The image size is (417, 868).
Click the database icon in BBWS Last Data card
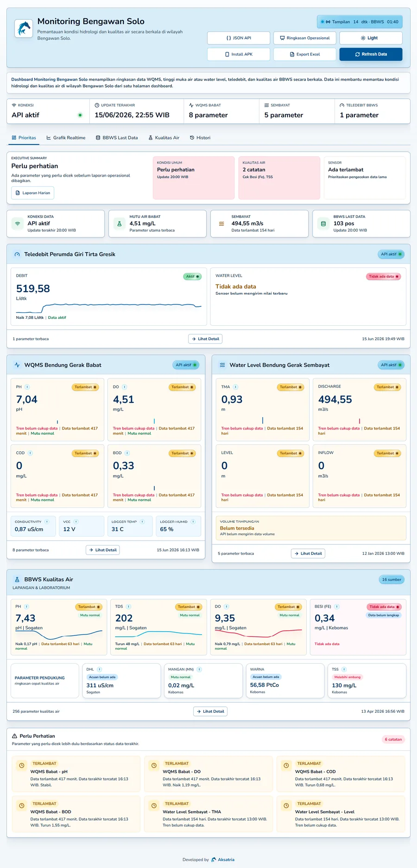(x=323, y=223)
